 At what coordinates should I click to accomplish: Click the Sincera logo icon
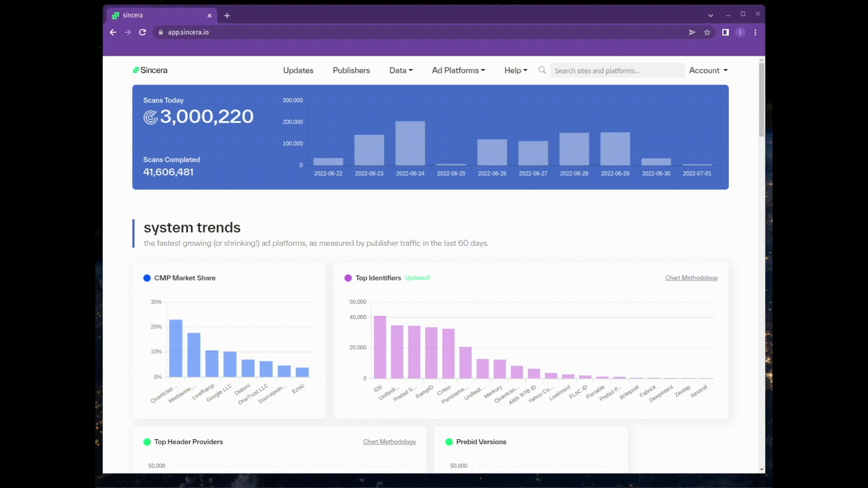pyautogui.click(x=136, y=70)
